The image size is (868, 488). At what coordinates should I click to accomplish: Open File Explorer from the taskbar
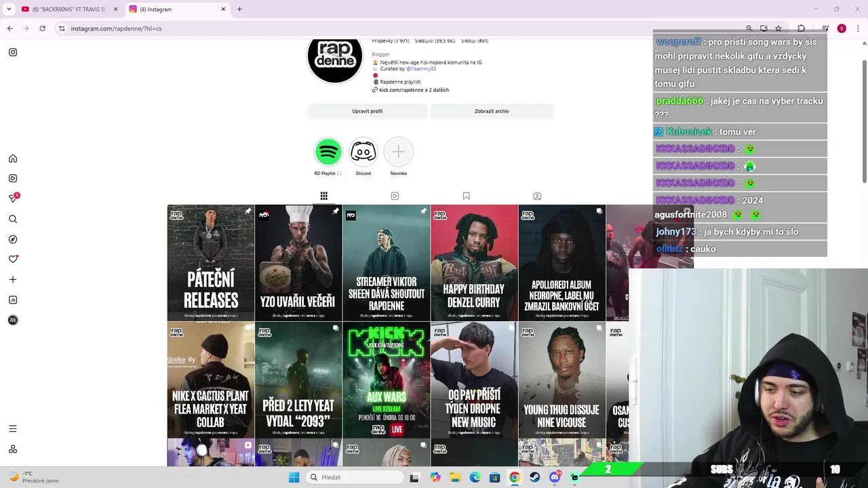pos(455,477)
